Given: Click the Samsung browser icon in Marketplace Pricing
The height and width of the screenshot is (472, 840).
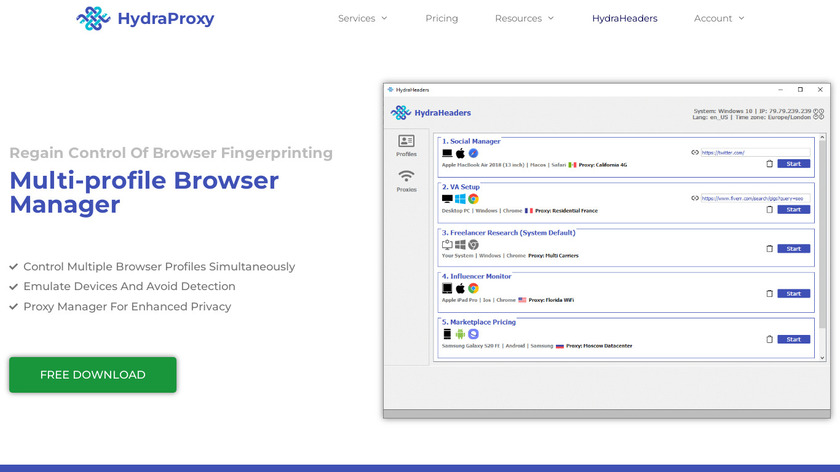Looking at the screenshot, I should click(473, 334).
